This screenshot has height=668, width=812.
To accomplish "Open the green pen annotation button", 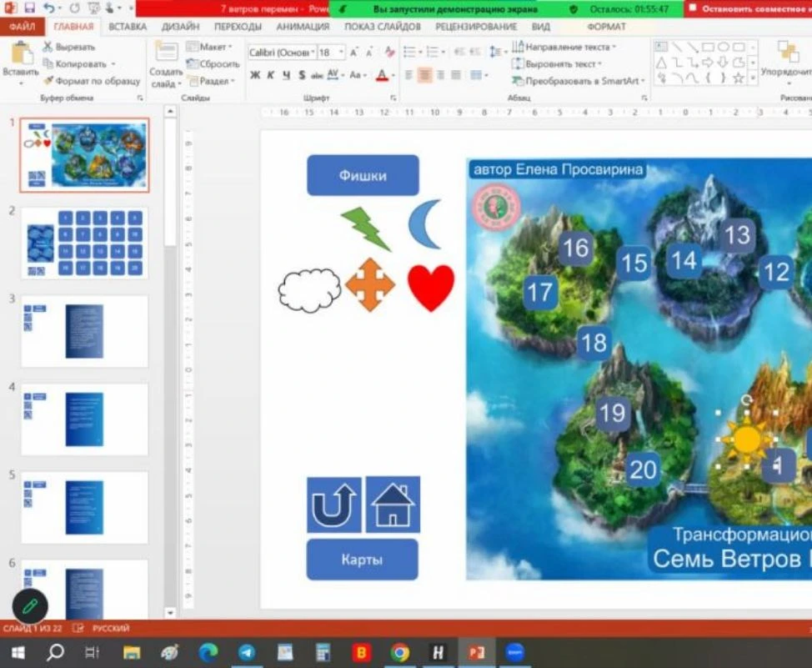I will (x=30, y=605).
